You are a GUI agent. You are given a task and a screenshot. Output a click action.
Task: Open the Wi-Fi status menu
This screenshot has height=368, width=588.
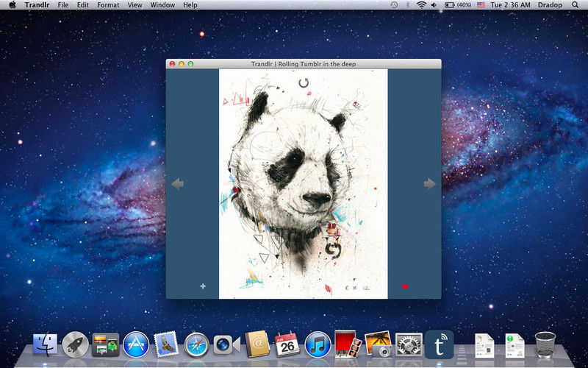coord(421,5)
